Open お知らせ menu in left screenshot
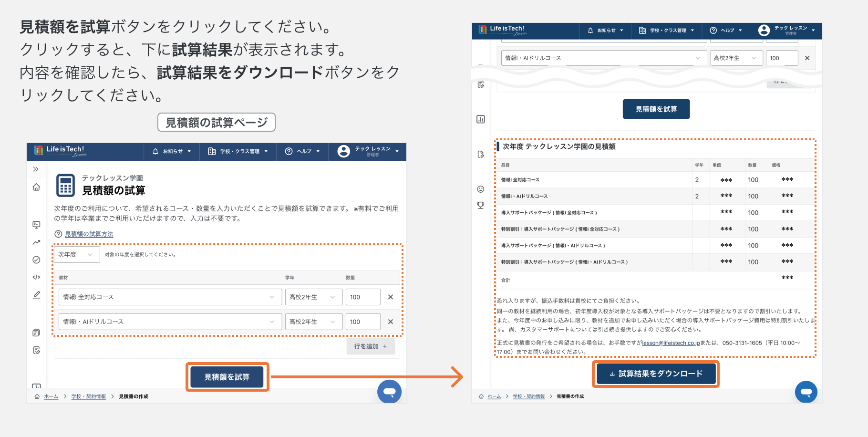868x437 pixels. 172,151
